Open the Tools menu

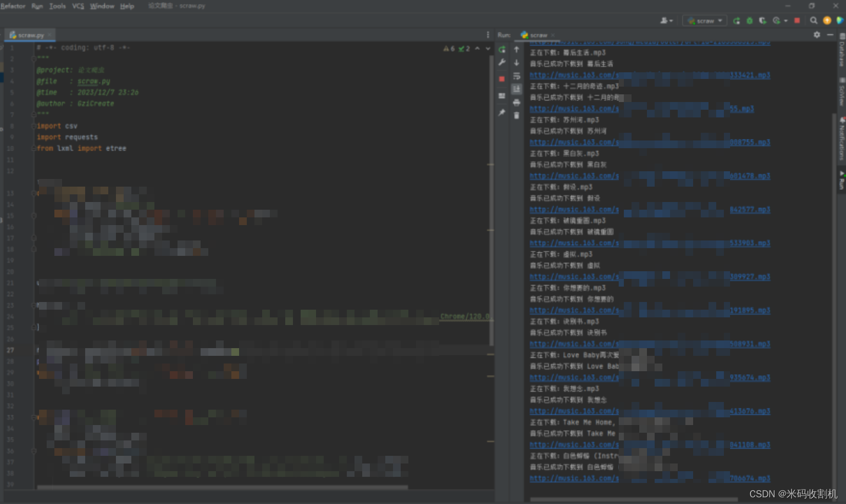57,6
